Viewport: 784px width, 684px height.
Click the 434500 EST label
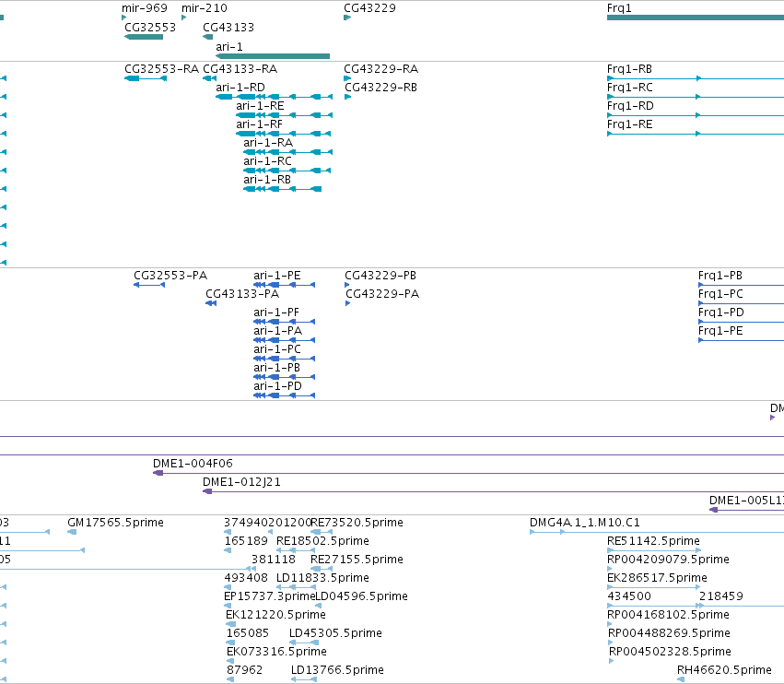(629, 596)
